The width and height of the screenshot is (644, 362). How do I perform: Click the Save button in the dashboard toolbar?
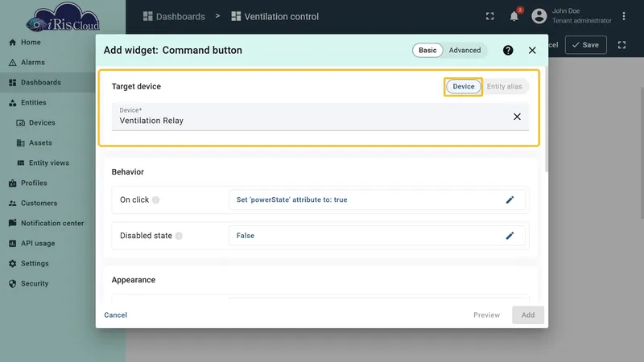click(586, 45)
